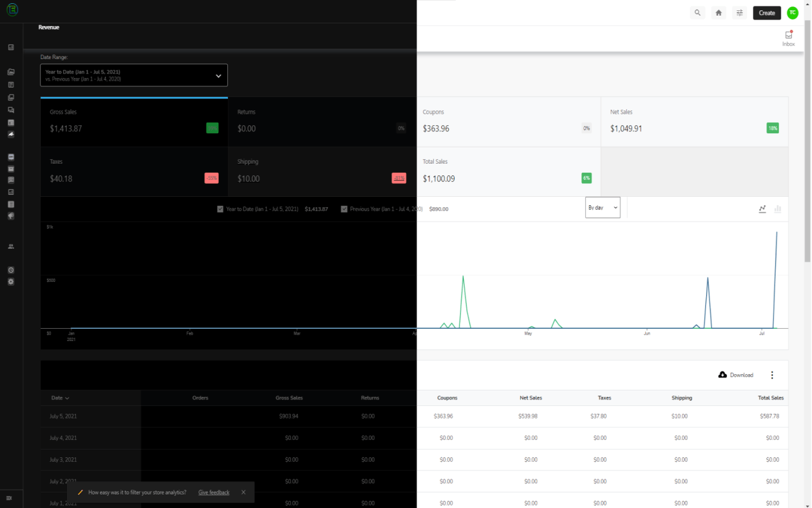Select the Returns summary card

point(322,122)
